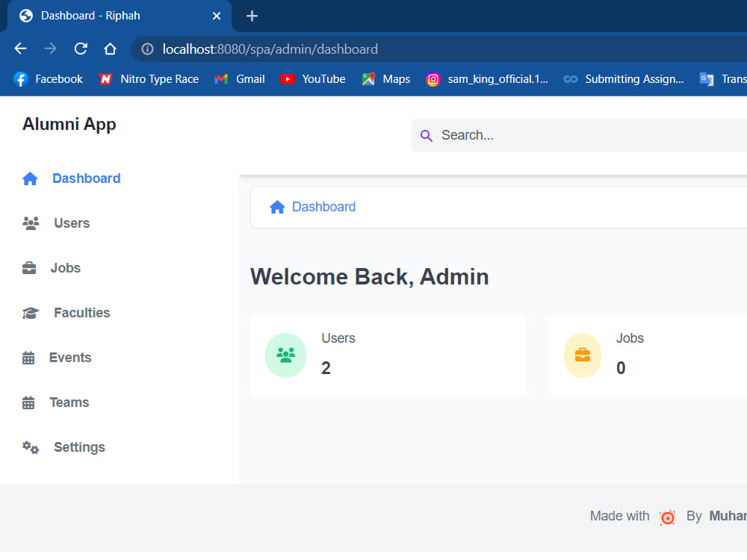
Task: Click the Gmail bookmark icon
Action: [220, 78]
